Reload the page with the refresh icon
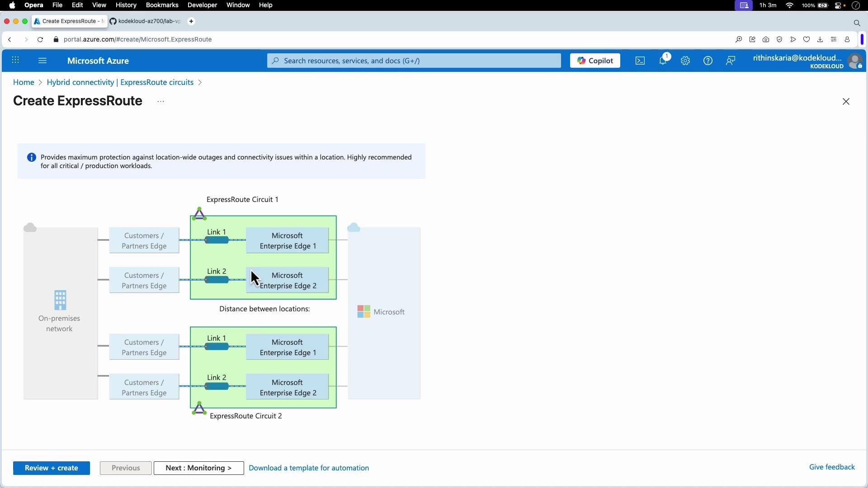The image size is (868, 488). (40, 40)
